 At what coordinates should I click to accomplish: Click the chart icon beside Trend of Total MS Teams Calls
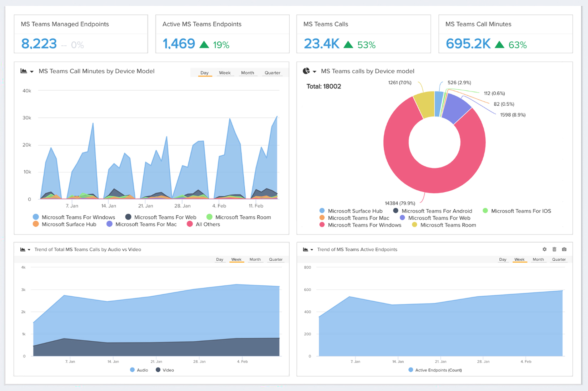[x=23, y=250]
